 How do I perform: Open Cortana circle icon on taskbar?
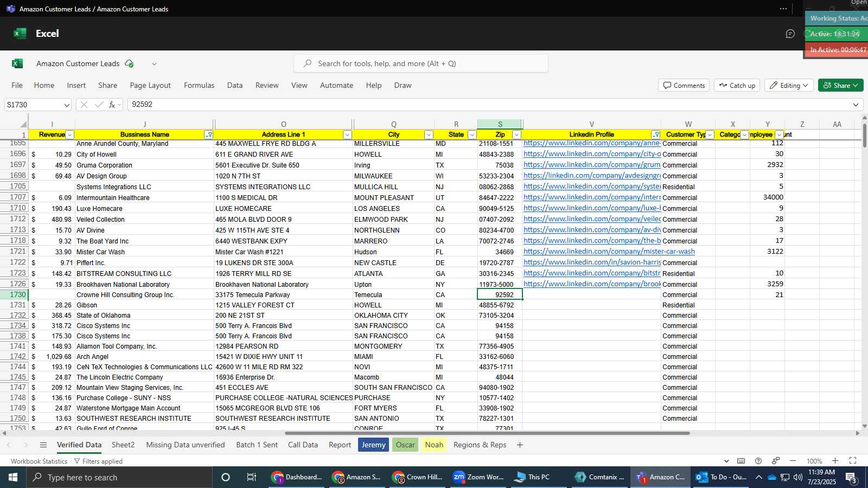click(226, 477)
